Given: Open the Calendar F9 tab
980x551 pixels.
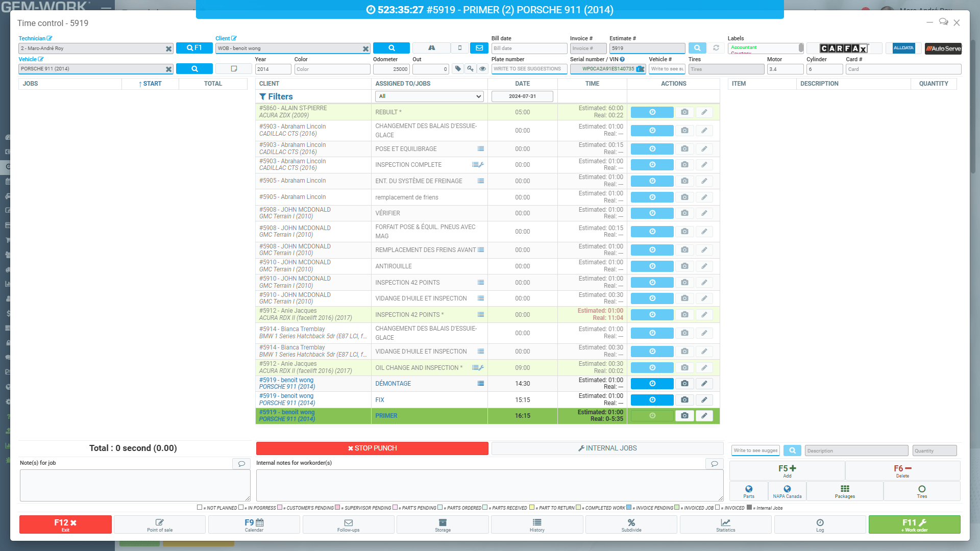Looking at the screenshot, I should click(254, 524).
